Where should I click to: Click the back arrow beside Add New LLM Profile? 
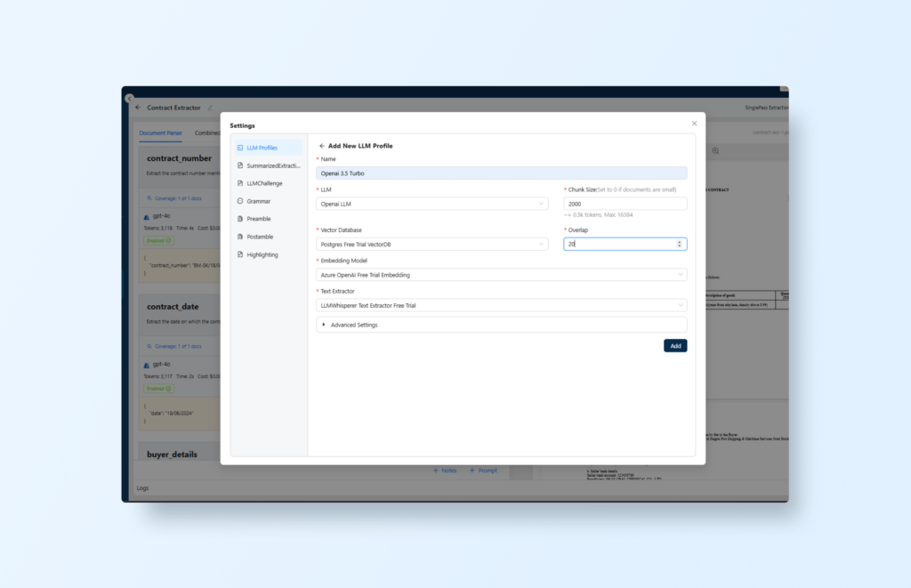(x=321, y=146)
